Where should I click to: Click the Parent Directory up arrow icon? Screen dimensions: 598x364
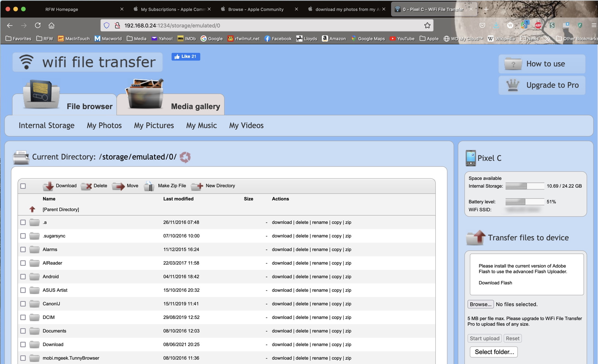coord(32,210)
